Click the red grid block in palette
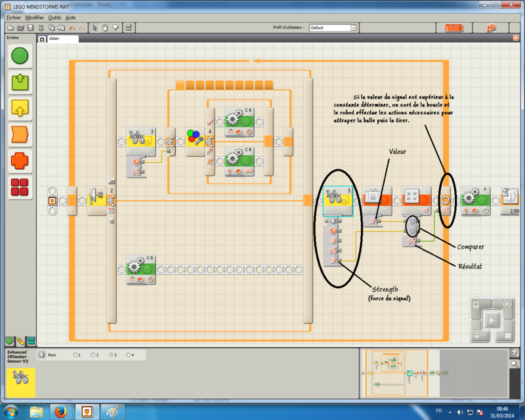The image size is (525, 420). [20, 188]
